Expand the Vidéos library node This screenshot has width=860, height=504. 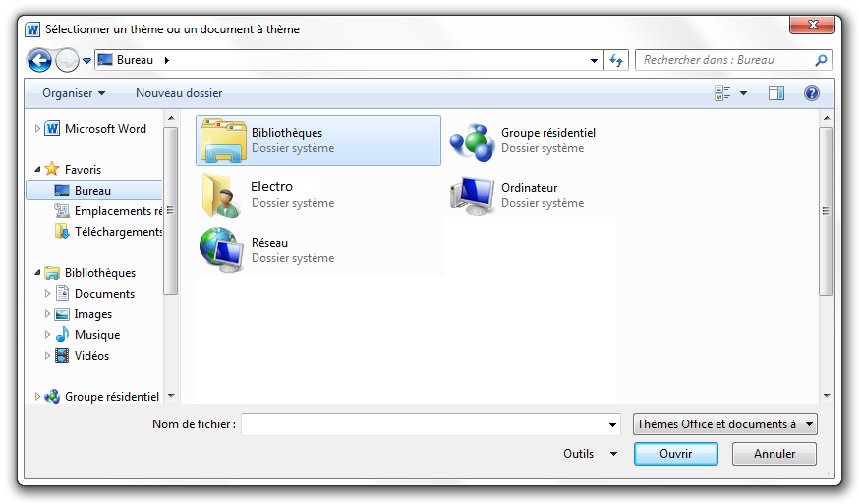click(x=47, y=356)
